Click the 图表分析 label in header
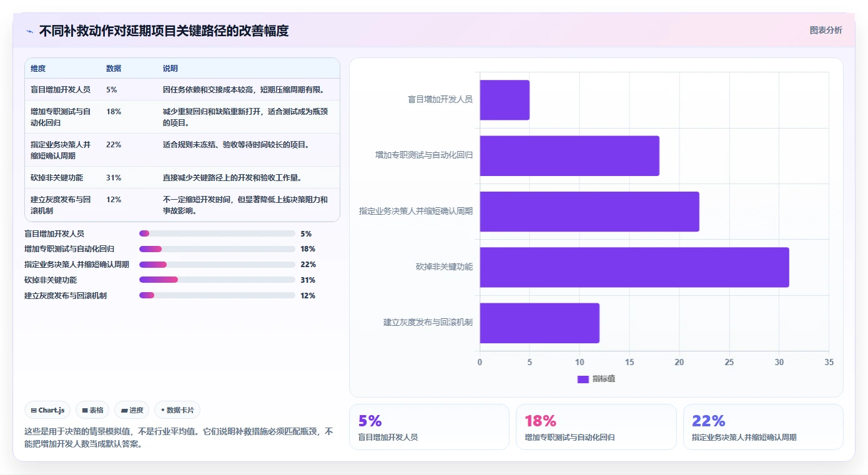 coord(826,30)
